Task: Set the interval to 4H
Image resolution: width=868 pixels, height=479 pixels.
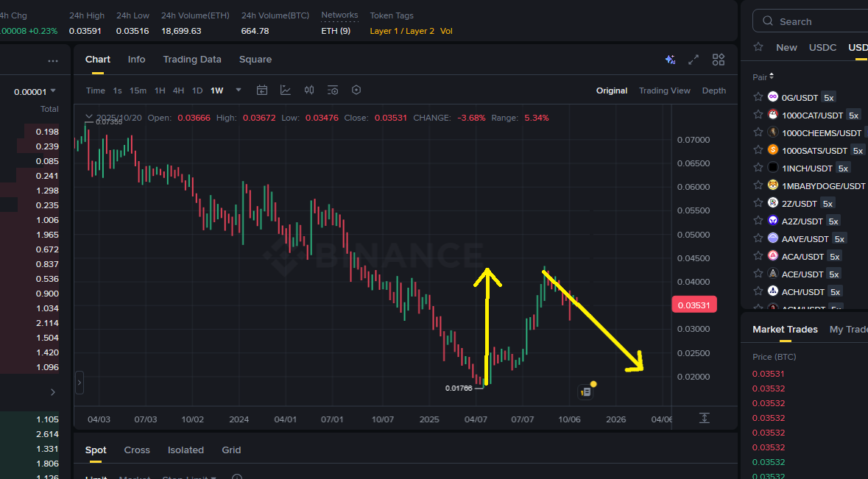Action: [178, 91]
